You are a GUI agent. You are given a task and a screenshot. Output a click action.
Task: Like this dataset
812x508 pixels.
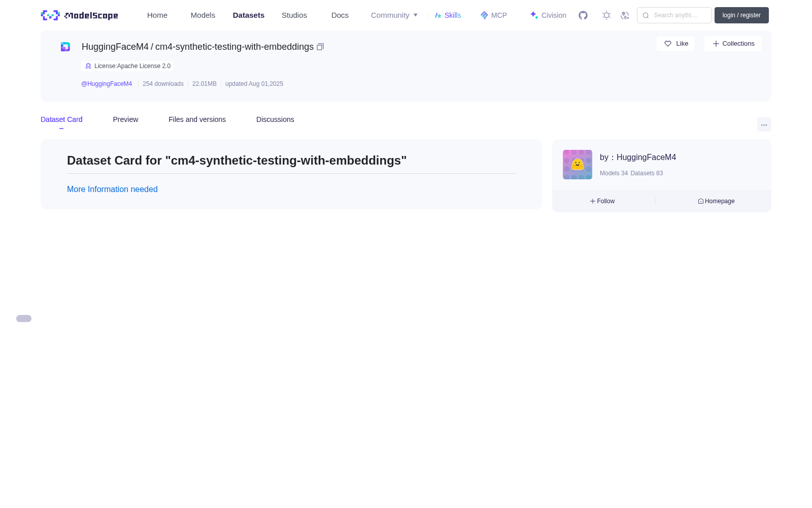click(x=675, y=44)
